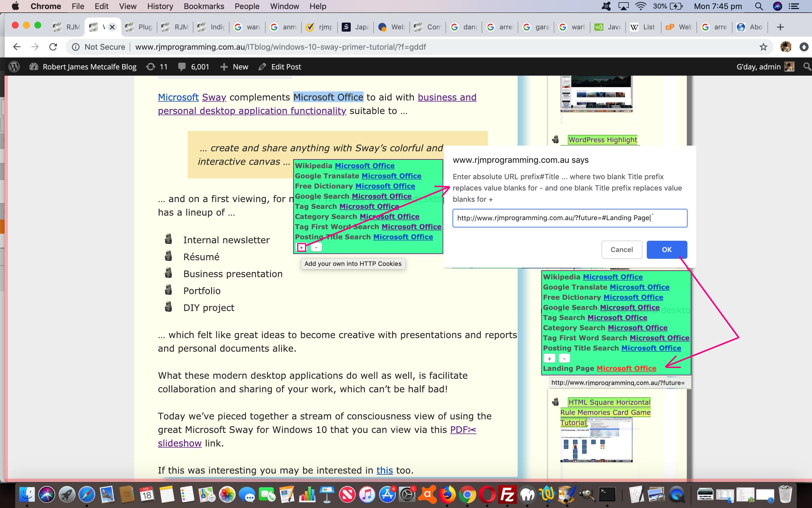Open Photos app in the Dock
Viewport: 812px width, 508px height.
[x=227, y=494]
